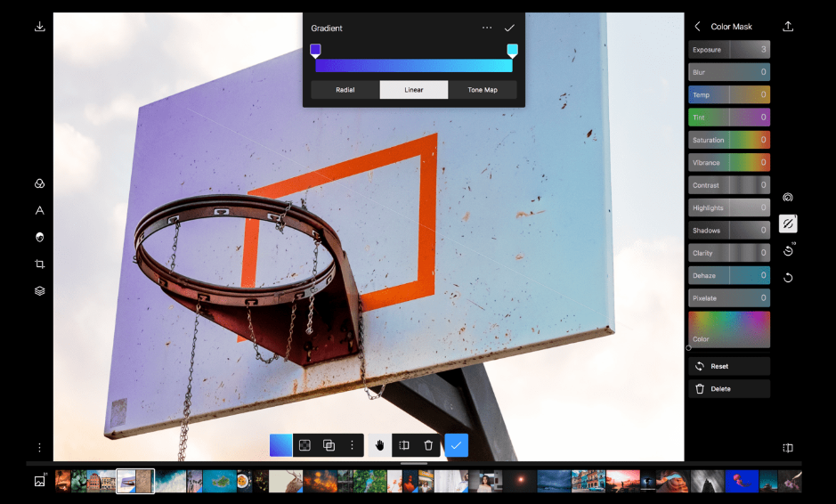Viewport: 836px width, 504px height.
Task: Click the circular reset arrow icon in right sidebar
Action: click(788, 277)
